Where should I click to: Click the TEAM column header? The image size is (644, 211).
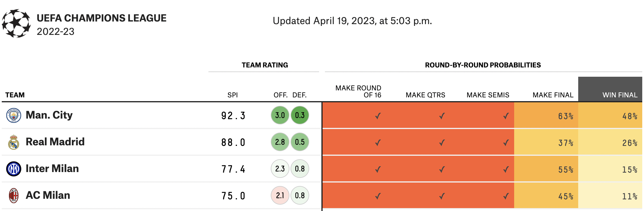coord(15,95)
